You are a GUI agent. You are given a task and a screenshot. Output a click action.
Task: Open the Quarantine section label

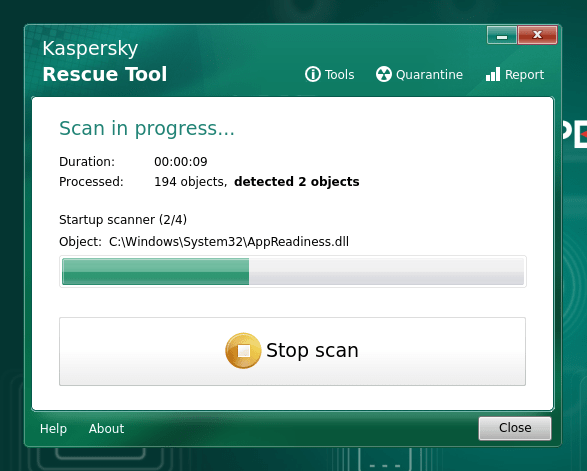(x=429, y=75)
